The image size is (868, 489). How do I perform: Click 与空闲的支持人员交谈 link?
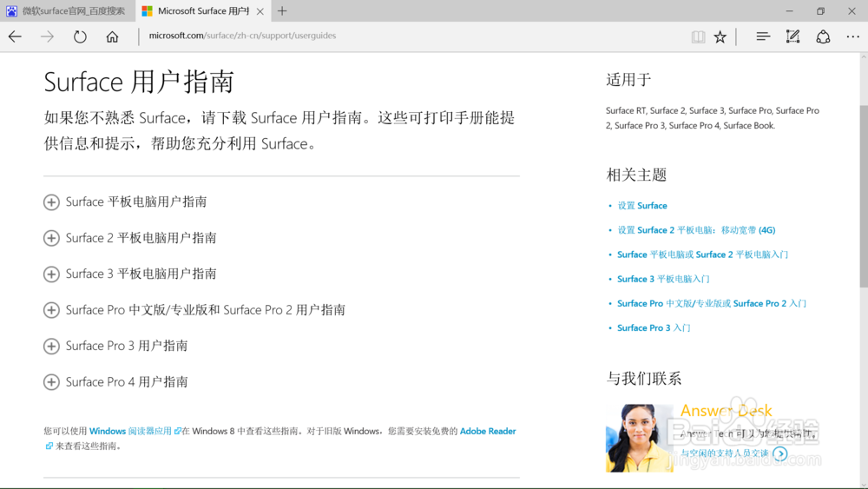(725, 453)
